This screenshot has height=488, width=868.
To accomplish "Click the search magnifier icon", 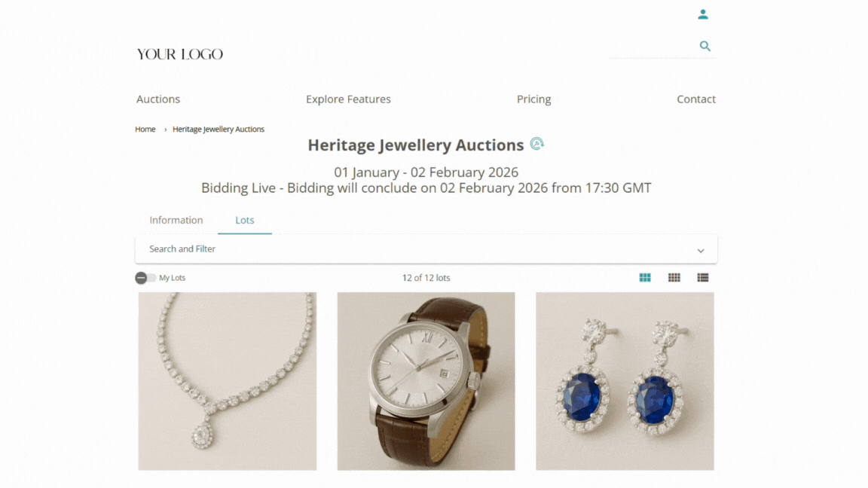I will point(705,46).
